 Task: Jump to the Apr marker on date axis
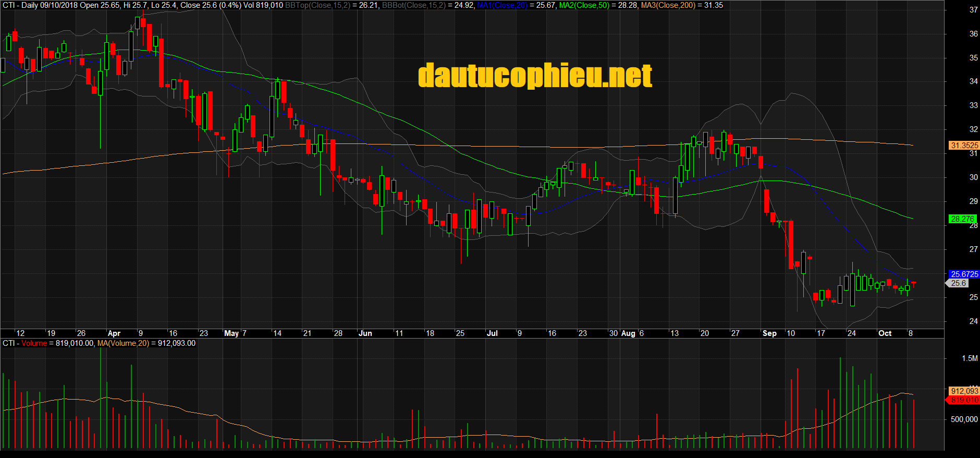point(114,333)
